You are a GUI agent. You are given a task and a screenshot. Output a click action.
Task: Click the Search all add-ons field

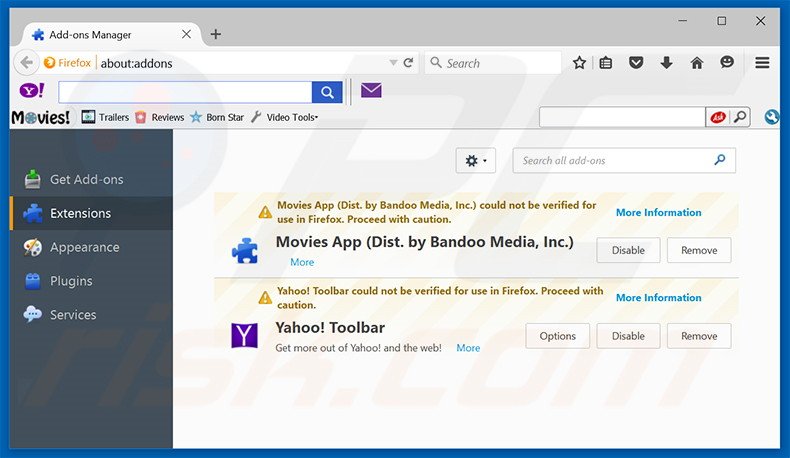pyautogui.click(x=624, y=161)
